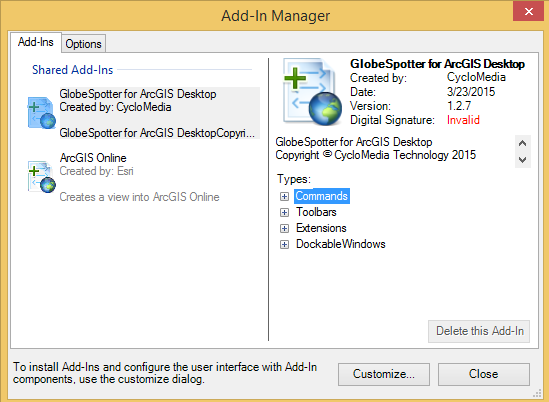Viewport: 549px width, 402px height.
Task: Select the Extensions type label
Action: click(321, 228)
